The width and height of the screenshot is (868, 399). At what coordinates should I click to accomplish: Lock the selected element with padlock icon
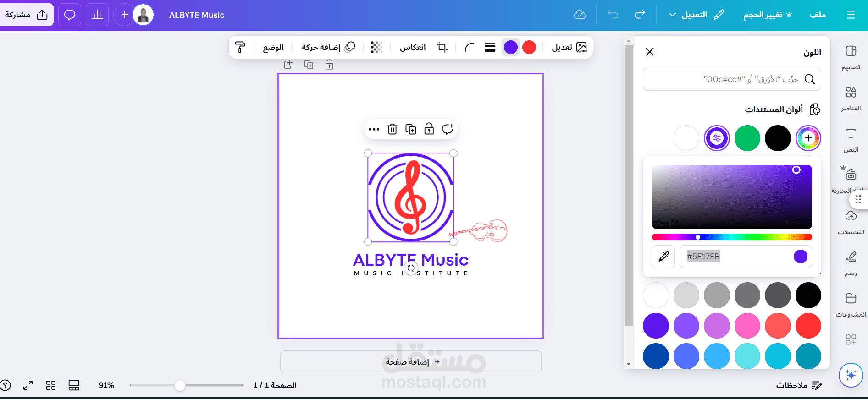(429, 129)
